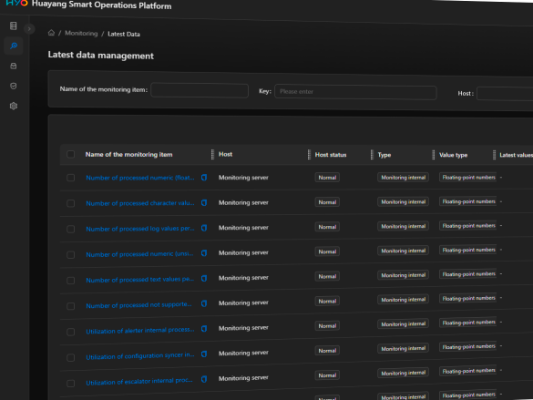The image size is (533, 400).
Task: Focus the Key input field
Action: pos(355,92)
